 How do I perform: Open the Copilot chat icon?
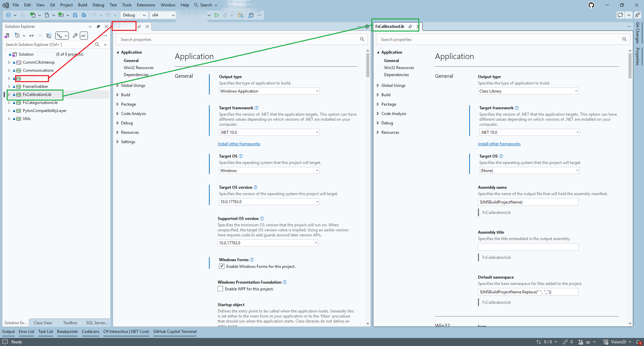(620, 15)
